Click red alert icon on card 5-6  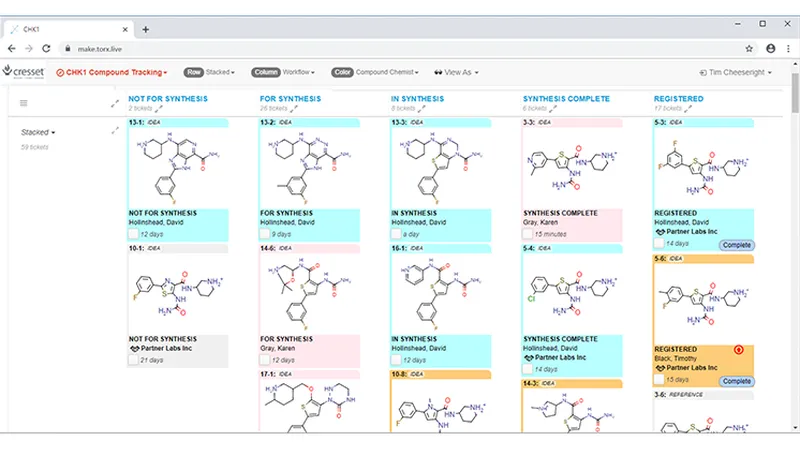pyautogui.click(x=738, y=349)
